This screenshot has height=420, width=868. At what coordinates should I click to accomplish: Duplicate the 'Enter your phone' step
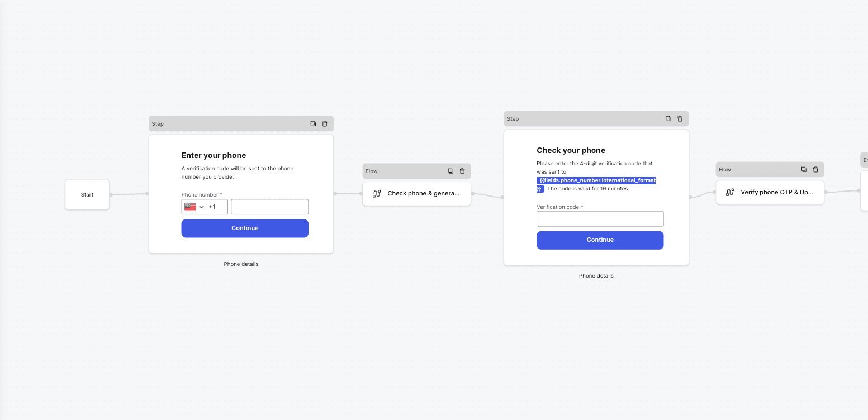click(x=314, y=123)
